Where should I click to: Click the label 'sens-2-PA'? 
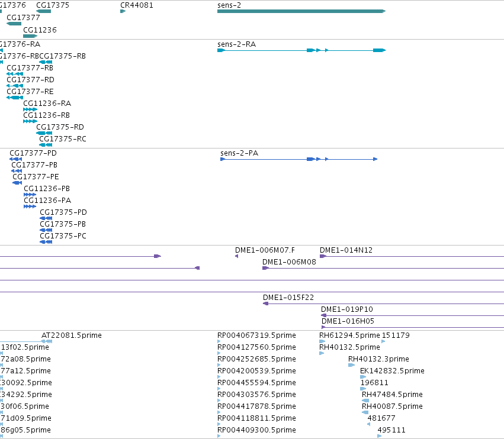[x=239, y=153]
